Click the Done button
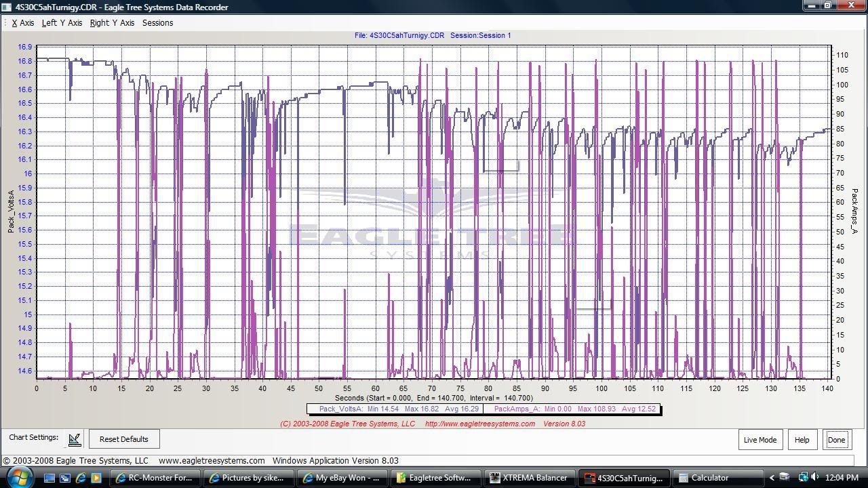868x488 pixels. [836, 439]
